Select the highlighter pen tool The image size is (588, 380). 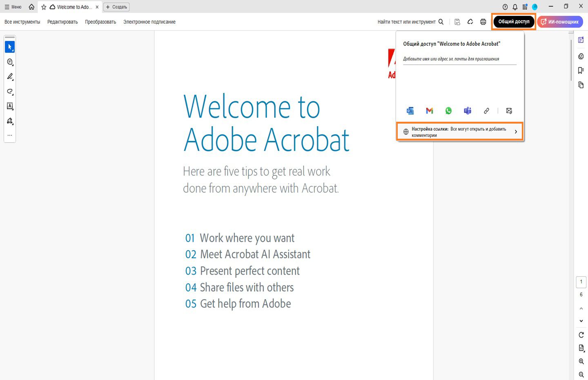10,77
